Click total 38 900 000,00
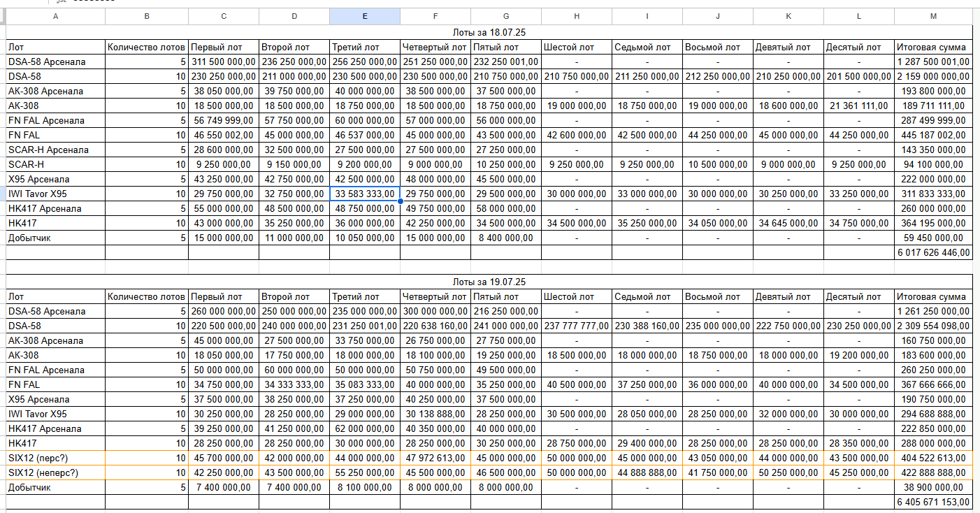The width and height of the screenshot is (980, 513). coord(934,487)
